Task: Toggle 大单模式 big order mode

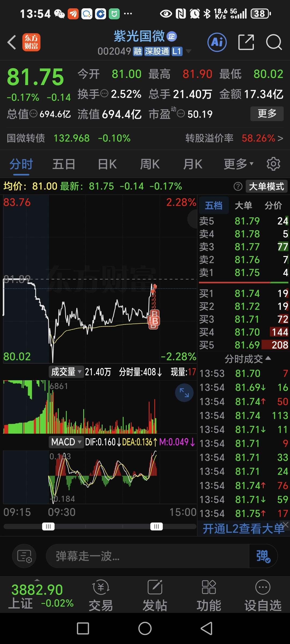Action: pyautogui.click(x=266, y=186)
